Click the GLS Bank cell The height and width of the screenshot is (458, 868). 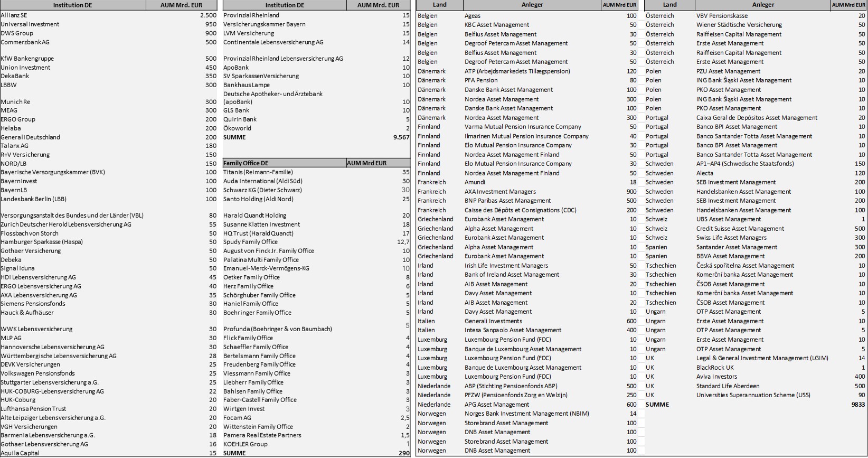tap(236, 110)
